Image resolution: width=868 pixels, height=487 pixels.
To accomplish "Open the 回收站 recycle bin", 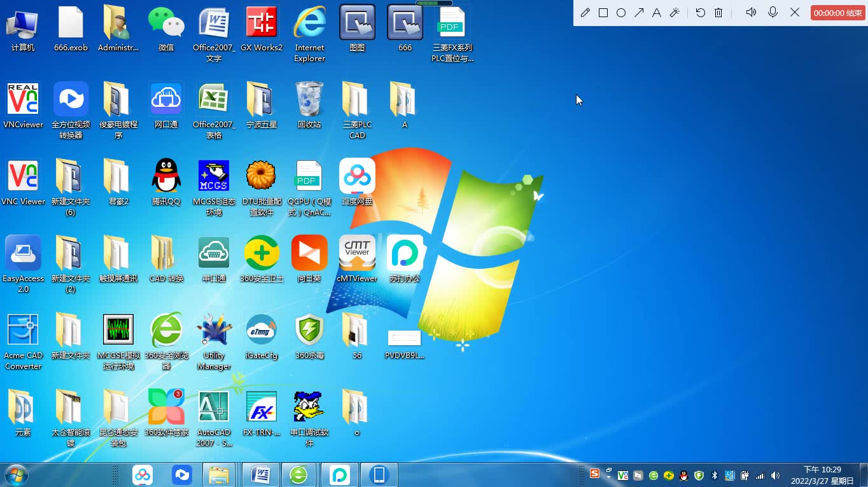I will point(309,106).
